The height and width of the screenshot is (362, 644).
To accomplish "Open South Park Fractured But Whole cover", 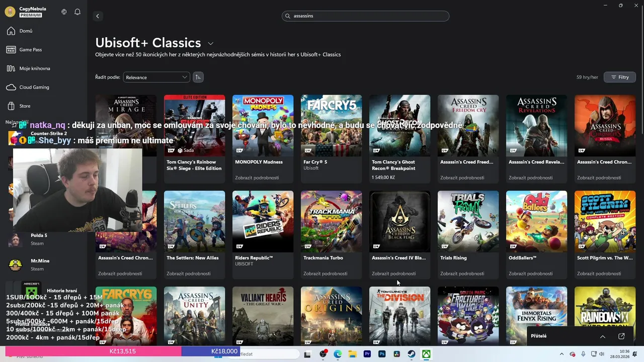I will [x=468, y=316].
